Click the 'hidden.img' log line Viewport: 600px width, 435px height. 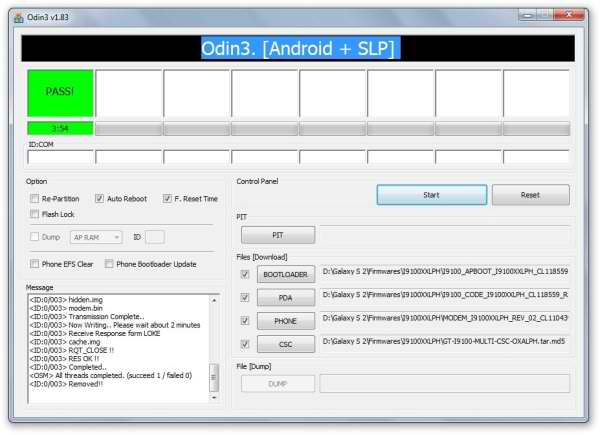(66, 300)
